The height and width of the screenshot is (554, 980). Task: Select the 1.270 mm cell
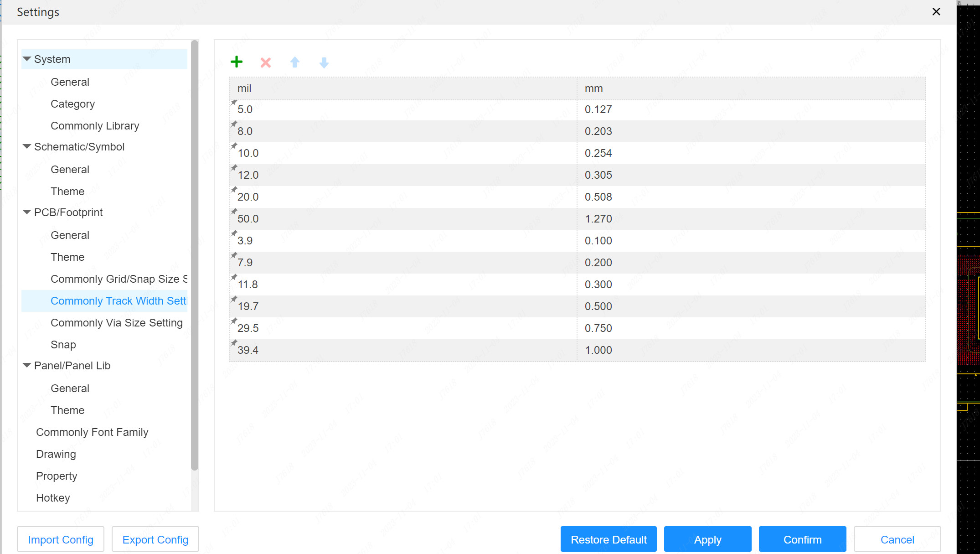pos(751,219)
